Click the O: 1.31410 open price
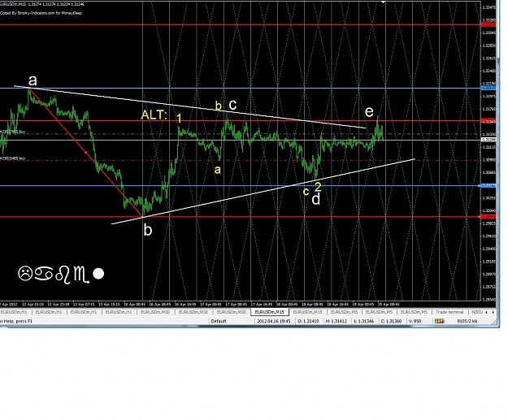 tap(308, 321)
